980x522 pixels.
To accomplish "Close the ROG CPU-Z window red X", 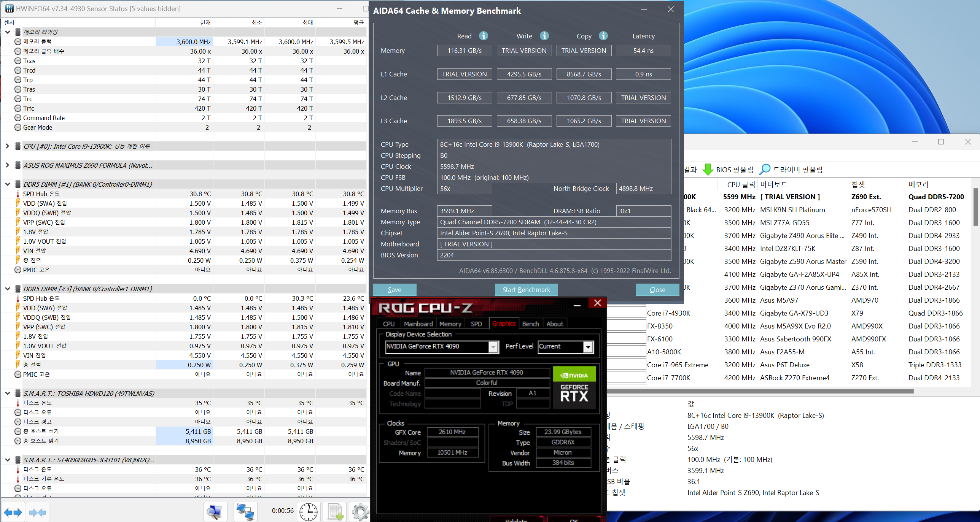I will pos(597,303).
